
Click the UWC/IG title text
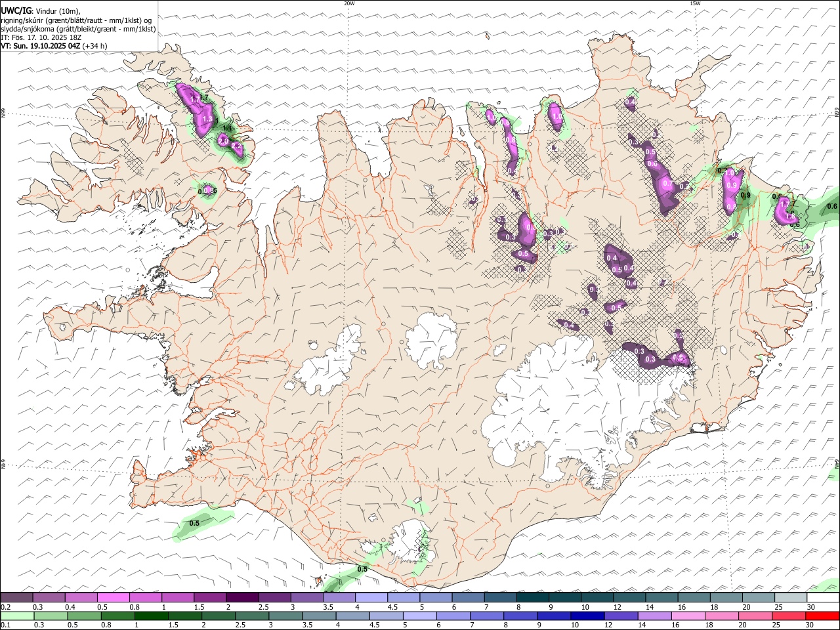point(16,11)
